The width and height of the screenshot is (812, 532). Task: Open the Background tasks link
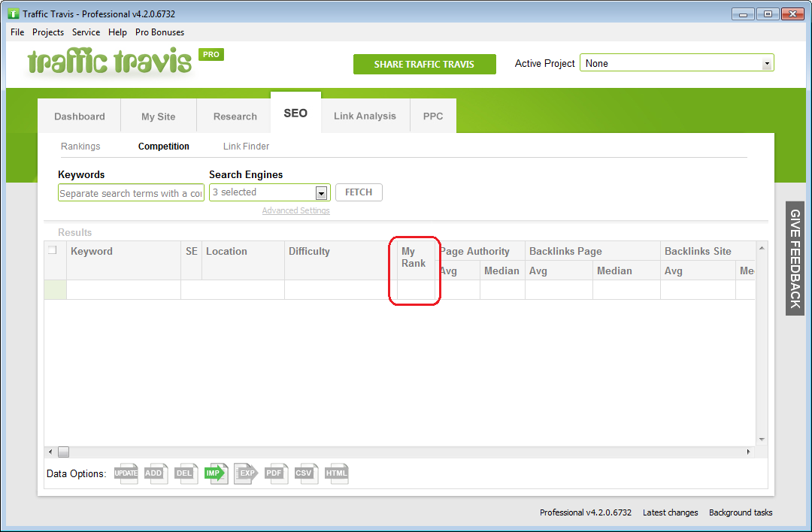coord(741,512)
